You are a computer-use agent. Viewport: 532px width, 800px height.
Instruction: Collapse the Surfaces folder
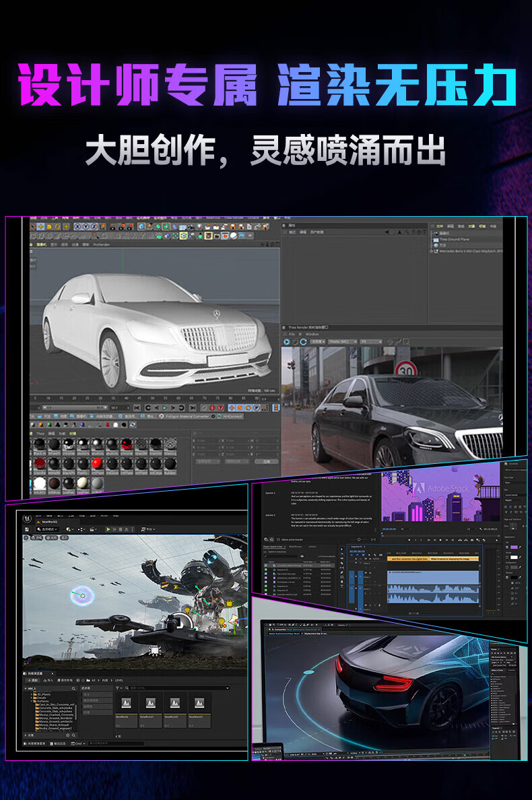(32, 701)
